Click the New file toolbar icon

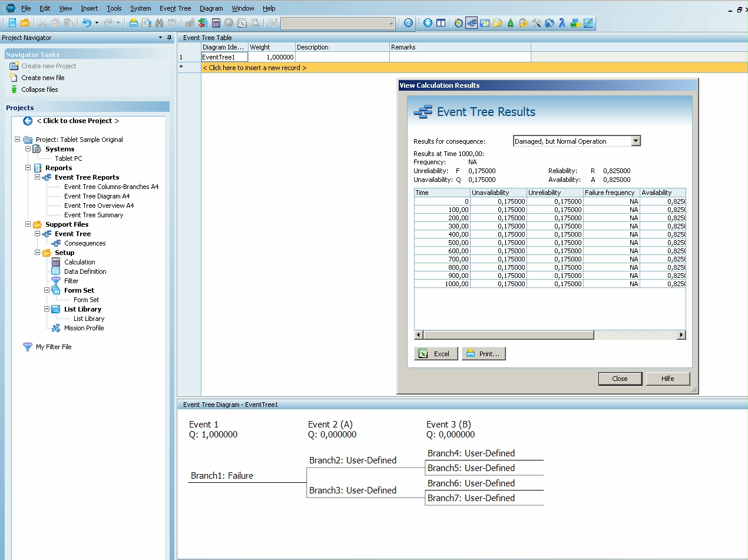(12, 23)
